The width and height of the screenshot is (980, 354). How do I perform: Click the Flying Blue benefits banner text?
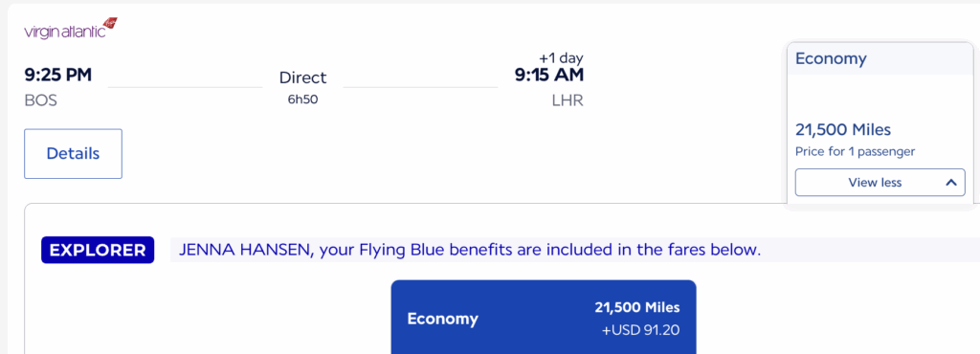pos(469,250)
